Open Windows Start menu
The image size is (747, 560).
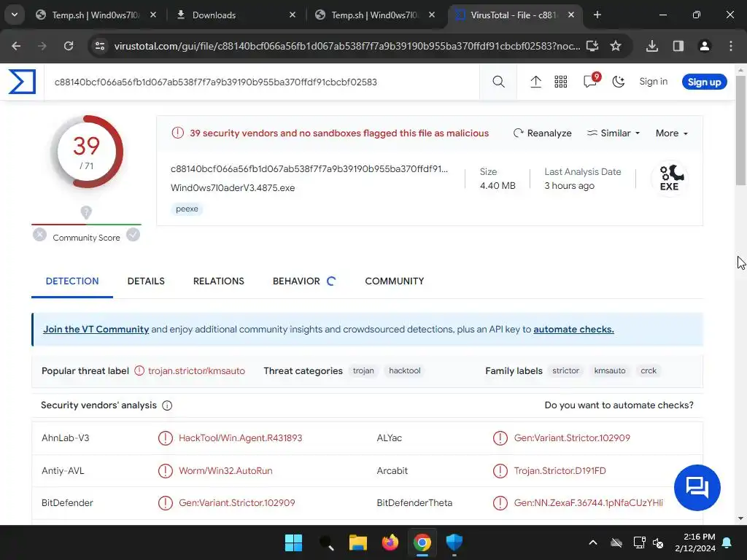tap(293, 542)
